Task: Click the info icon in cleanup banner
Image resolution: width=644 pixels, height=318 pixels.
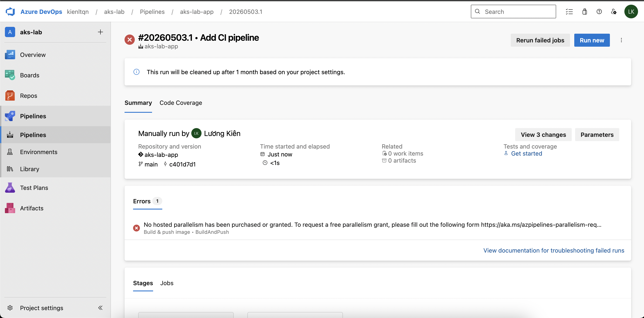Action: click(136, 72)
